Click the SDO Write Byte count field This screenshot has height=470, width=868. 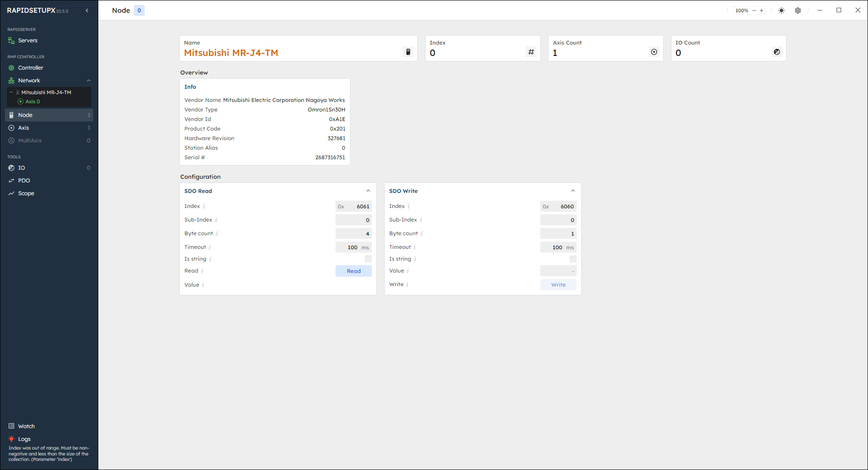tap(558, 234)
